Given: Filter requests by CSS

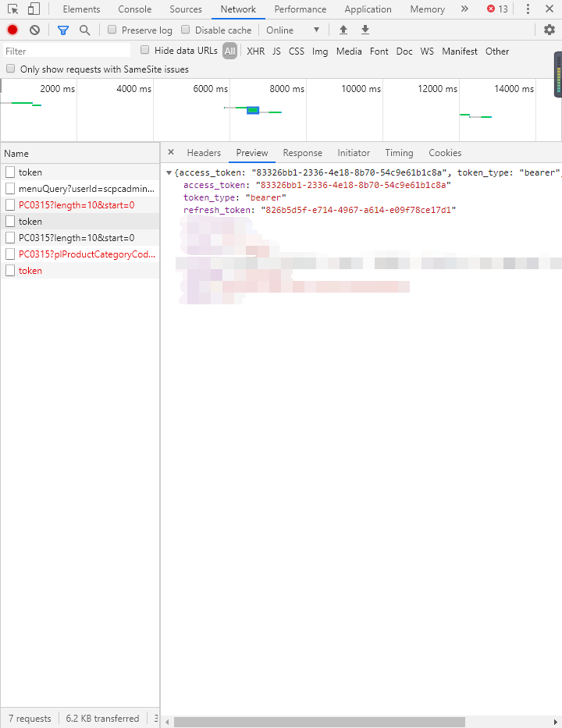Looking at the screenshot, I should 297,51.
